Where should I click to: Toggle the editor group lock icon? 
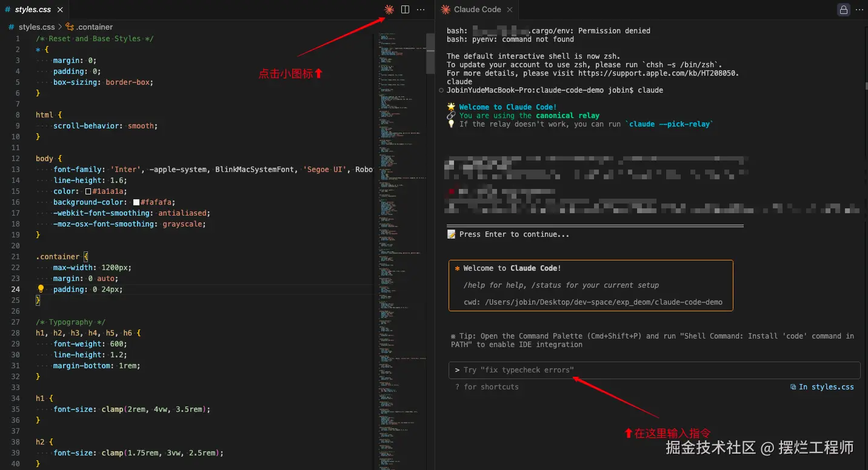pyautogui.click(x=843, y=10)
